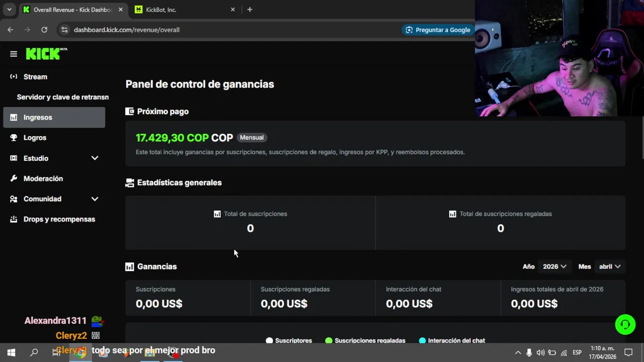Toggle Interacción del chat legend
The image size is (644, 362).
click(x=451, y=340)
